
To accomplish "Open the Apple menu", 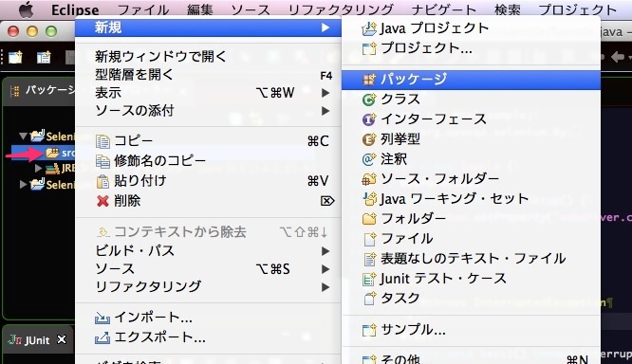I will click(27, 9).
